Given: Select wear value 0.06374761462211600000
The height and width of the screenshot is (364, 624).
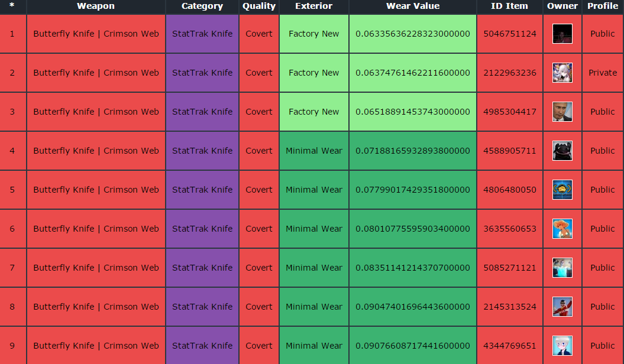Looking at the screenshot, I should [413, 73].
